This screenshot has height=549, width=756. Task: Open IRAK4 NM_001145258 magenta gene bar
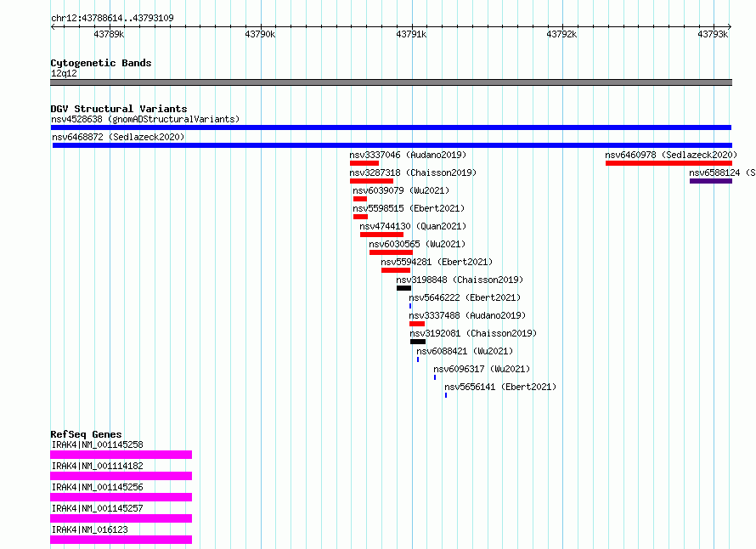(x=121, y=455)
